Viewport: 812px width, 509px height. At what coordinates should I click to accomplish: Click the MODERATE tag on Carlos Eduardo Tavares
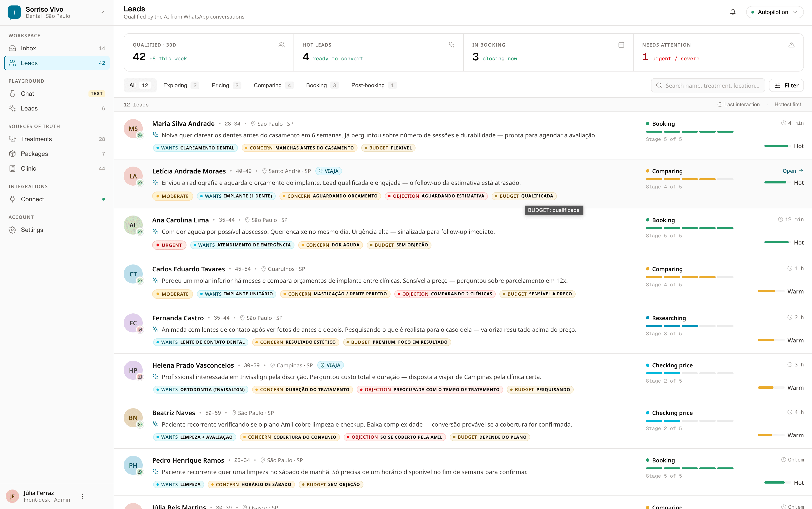172,294
